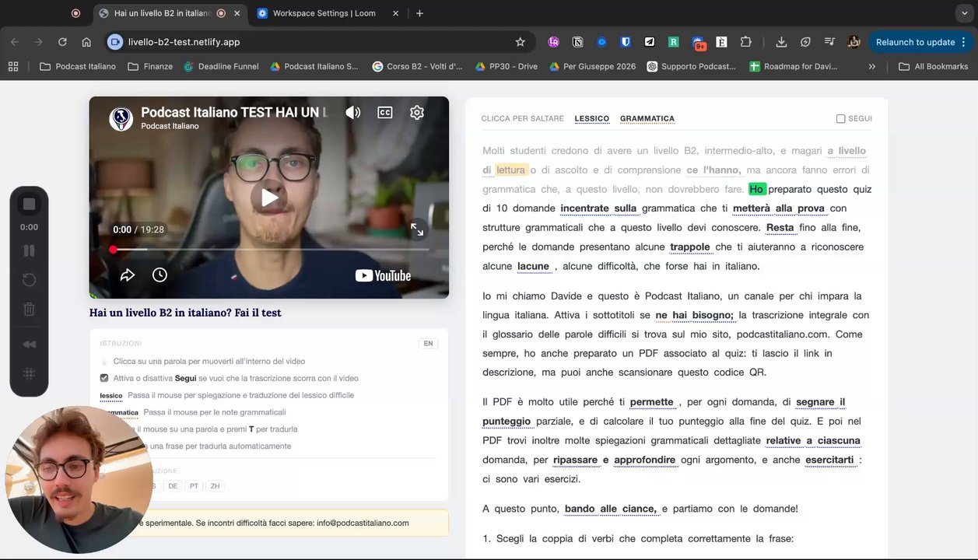Viewport: 978px width, 560px height.
Task: Open media controls music icon
Action: (830, 42)
